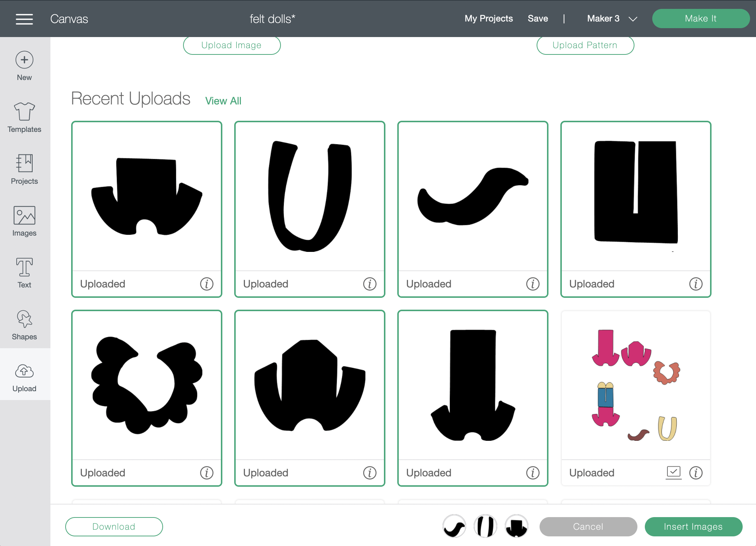
Task: Click Upload Image button
Action: click(232, 45)
